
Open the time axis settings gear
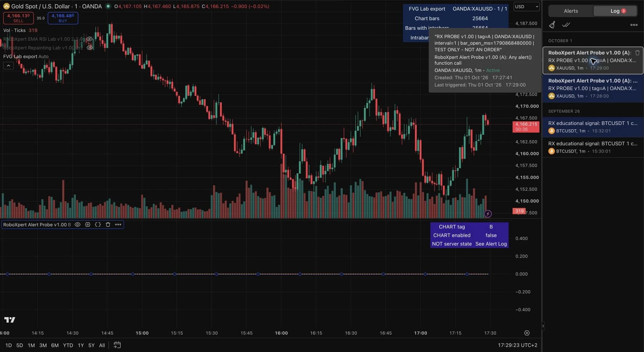527,333
